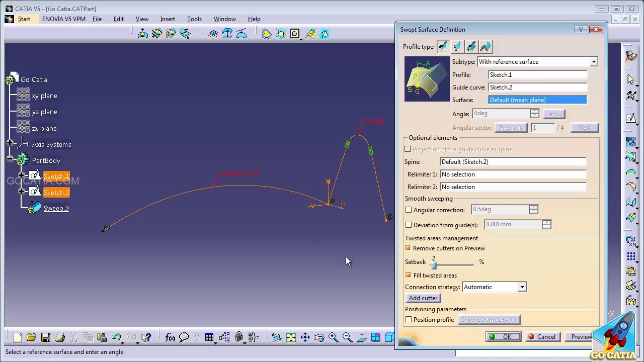
Task: Select the zx plane in tree
Action: [x=44, y=128]
